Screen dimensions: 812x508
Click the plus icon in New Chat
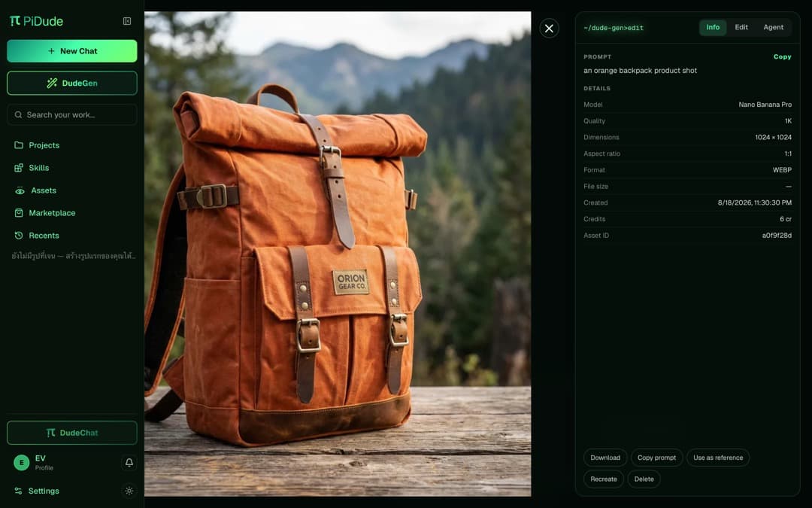pyautogui.click(x=51, y=51)
